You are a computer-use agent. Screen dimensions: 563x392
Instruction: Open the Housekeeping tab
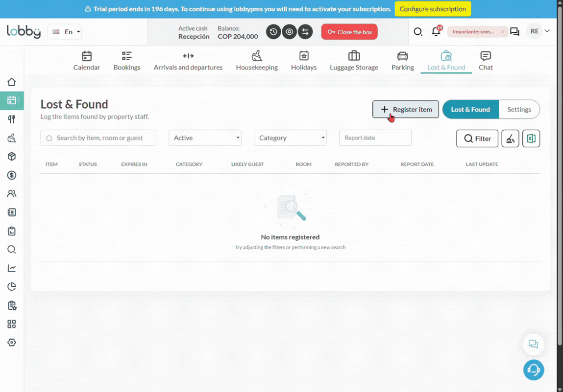257,61
